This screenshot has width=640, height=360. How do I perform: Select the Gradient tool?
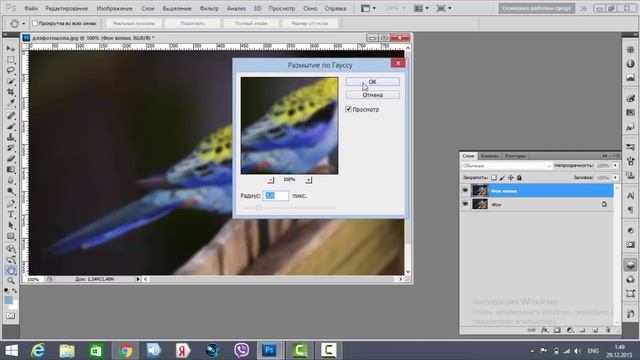[x=11, y=170]
